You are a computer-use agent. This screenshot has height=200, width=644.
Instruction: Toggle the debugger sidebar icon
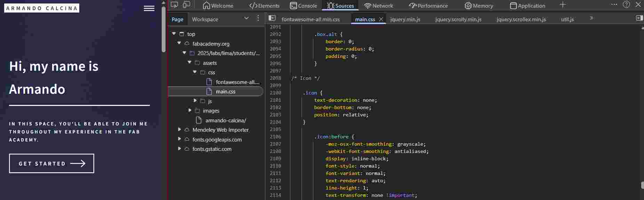[x=639, y=18]
